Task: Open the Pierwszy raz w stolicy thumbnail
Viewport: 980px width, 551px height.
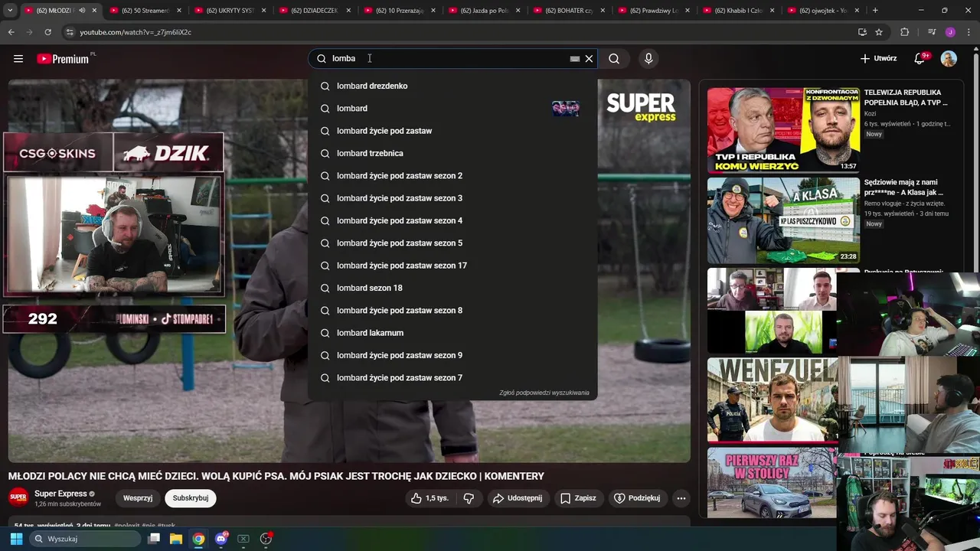Action: point(772,483)
